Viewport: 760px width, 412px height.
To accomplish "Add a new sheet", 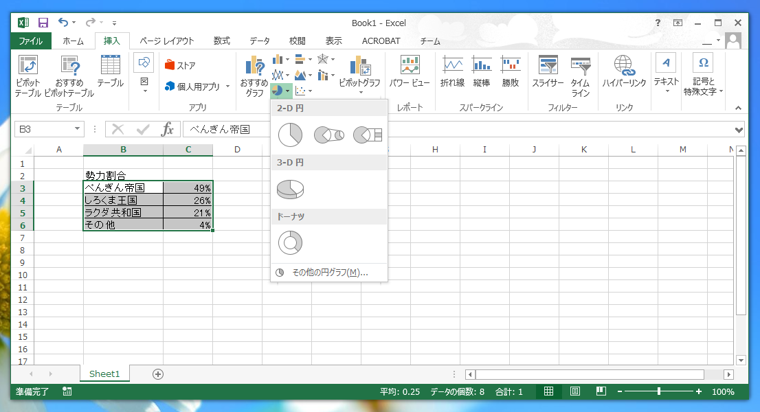I will click(x=158, y=374).
